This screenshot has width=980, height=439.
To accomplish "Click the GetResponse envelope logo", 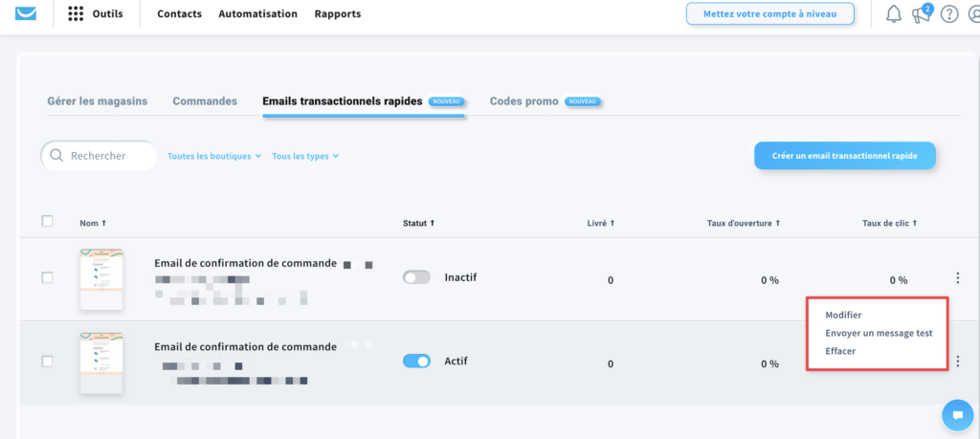I will 26,13.
